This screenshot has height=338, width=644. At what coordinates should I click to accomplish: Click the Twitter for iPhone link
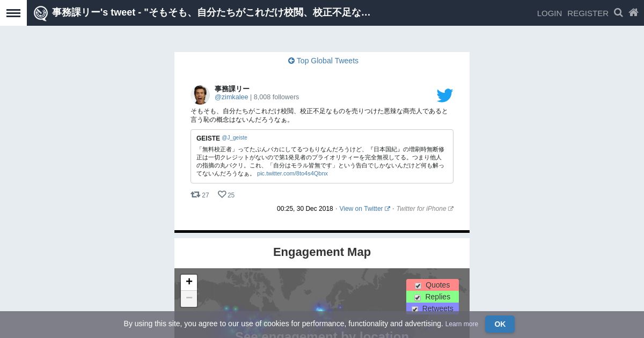tap(425, 209)
